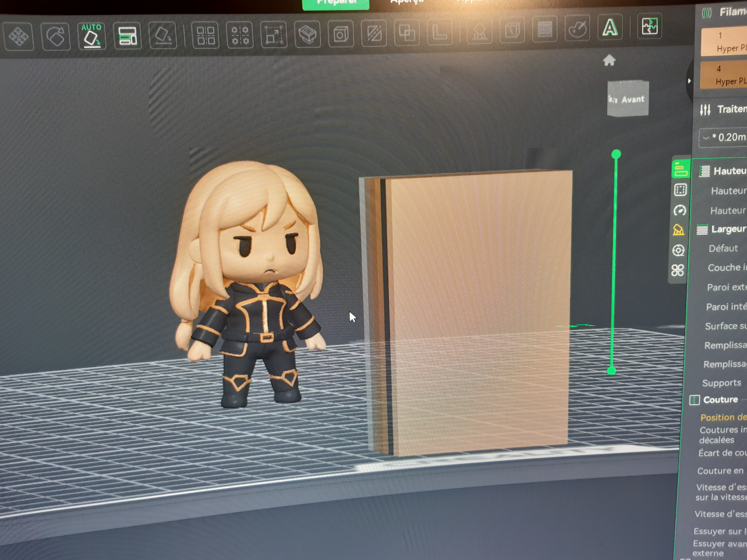Viewport: 747px width, 560px height.
Task: Select filament slot 1 Hyper PLA
Action: pyautogui.click(x=724, y=42)
